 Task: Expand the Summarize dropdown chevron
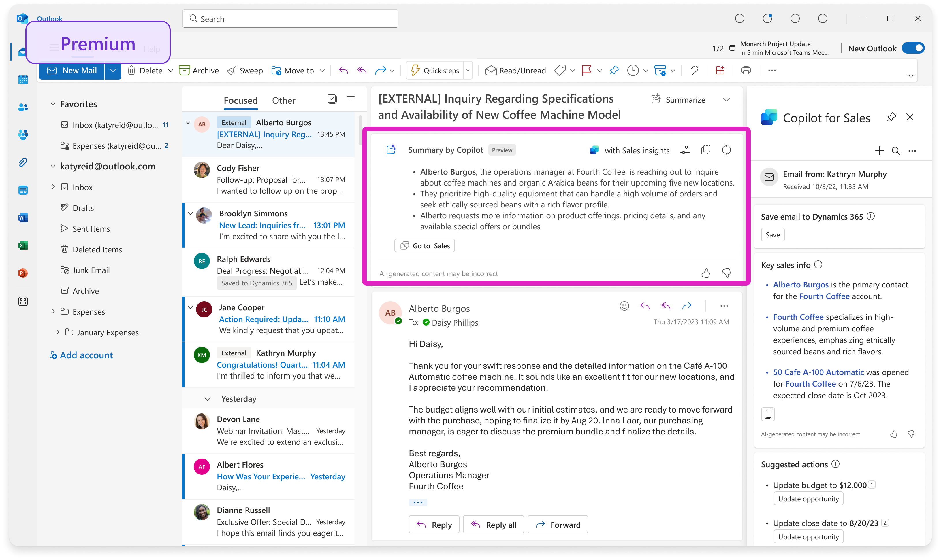pos(727,99)
